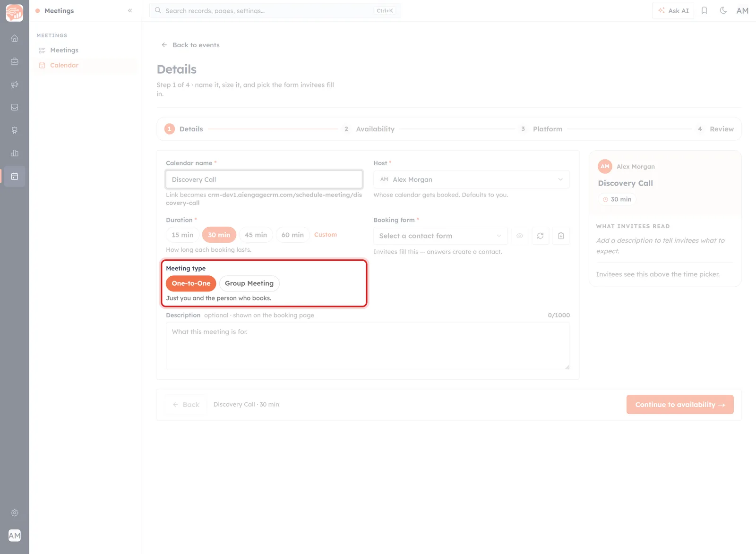The height and width of the screenshot is (554, 756).
Task: Select the 30 min duration
Action: point(219,235)
